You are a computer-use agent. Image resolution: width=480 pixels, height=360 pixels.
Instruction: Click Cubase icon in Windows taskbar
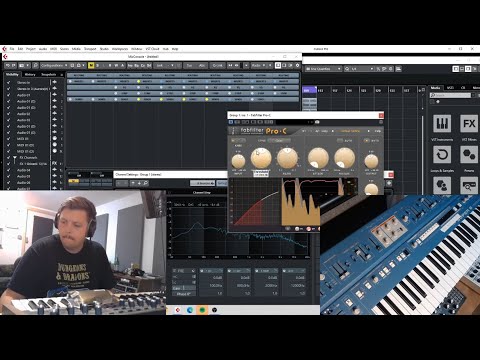click(x=178, y=310)
